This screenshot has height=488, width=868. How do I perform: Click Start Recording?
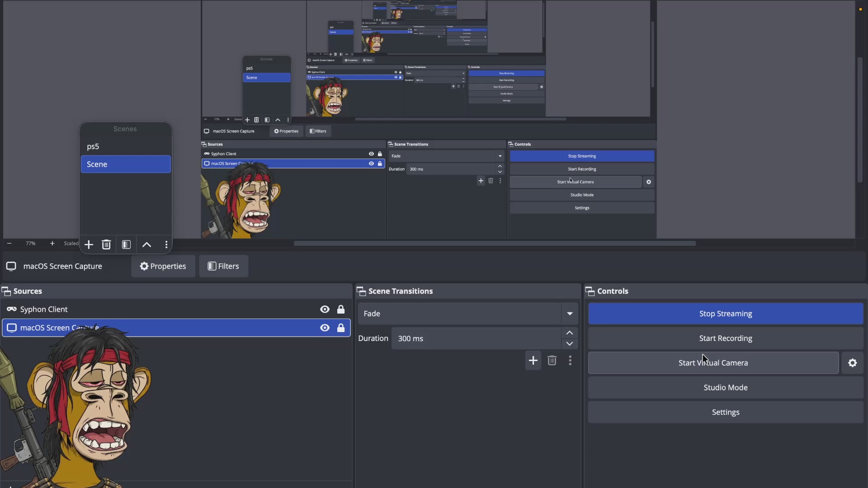tap(726, 338)
